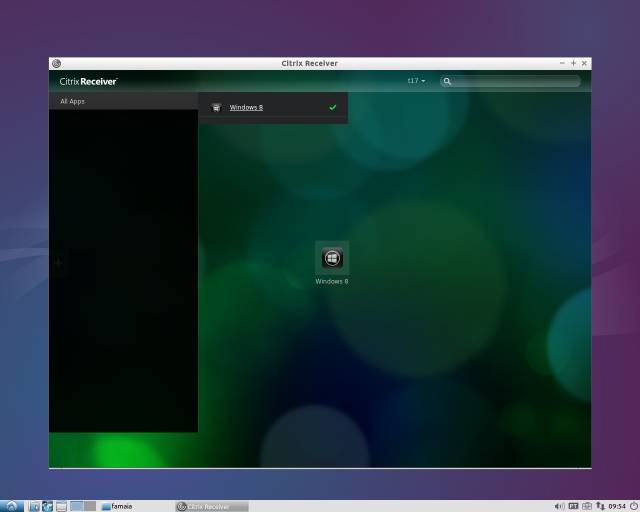640x512 pixels.
Task: Switch to the second workspace in pager
Action: coord(90,506)
